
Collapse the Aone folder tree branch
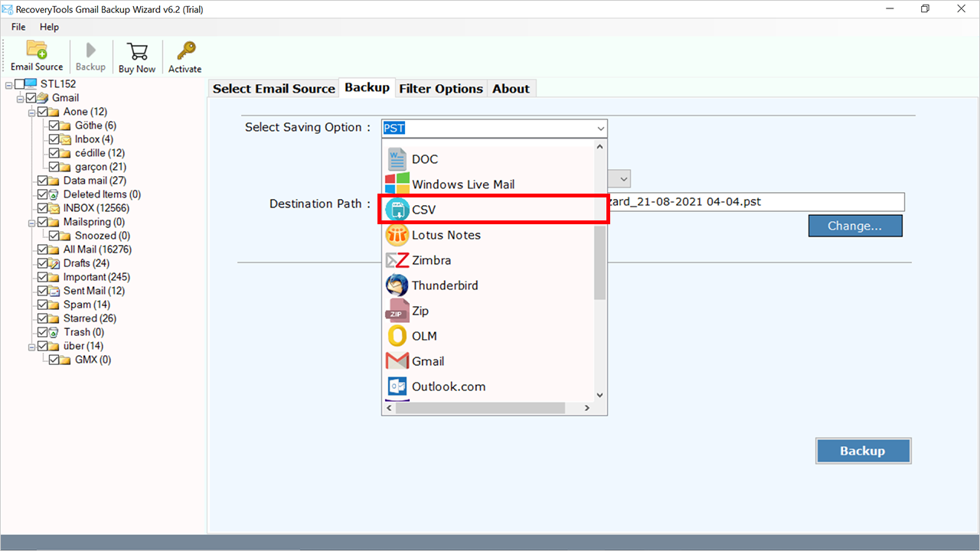31,111
